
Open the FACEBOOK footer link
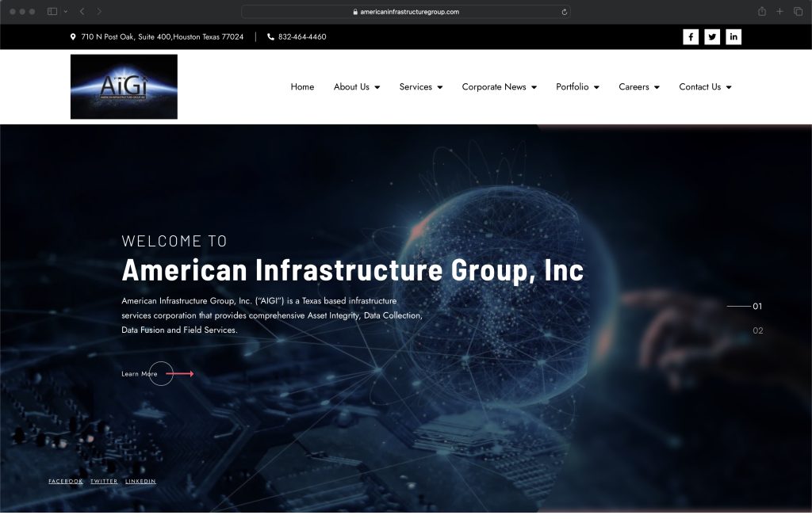click(66, 481)
